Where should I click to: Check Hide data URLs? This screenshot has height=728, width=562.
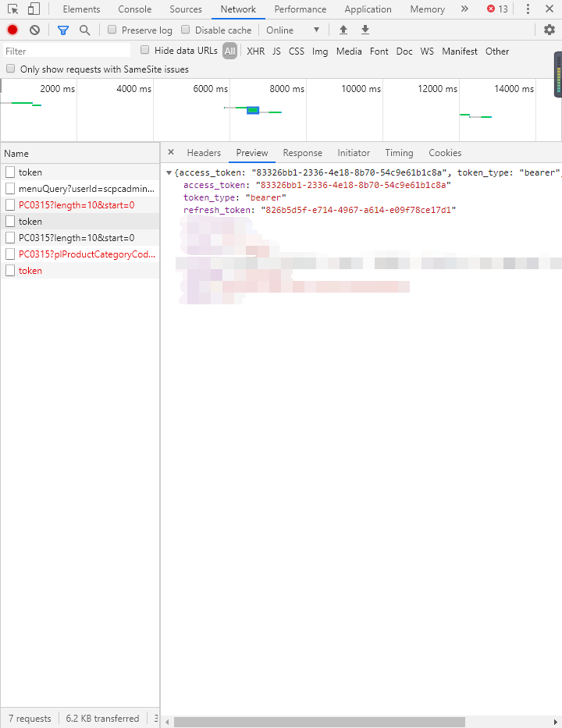pyautogui.click(x=145, y=50)
